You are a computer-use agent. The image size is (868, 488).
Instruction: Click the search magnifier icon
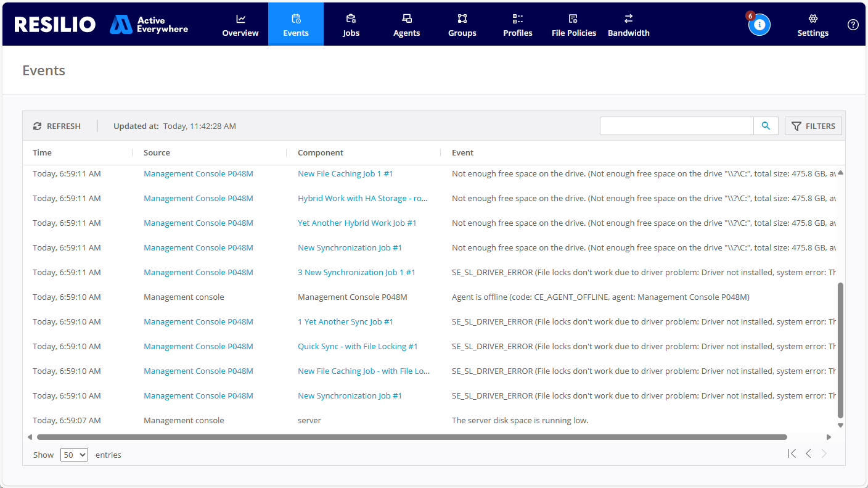pyautogui.click(x=766, y=126)
